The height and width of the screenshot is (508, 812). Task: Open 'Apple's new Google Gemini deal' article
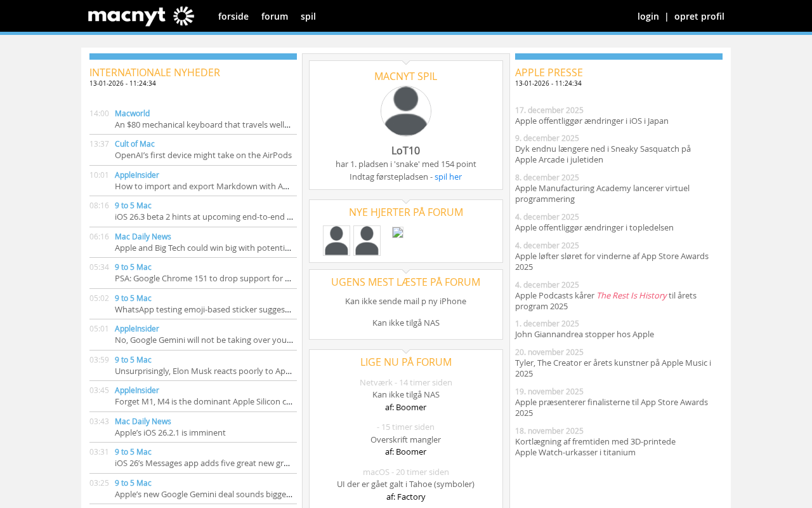click(x=204, y=494)
